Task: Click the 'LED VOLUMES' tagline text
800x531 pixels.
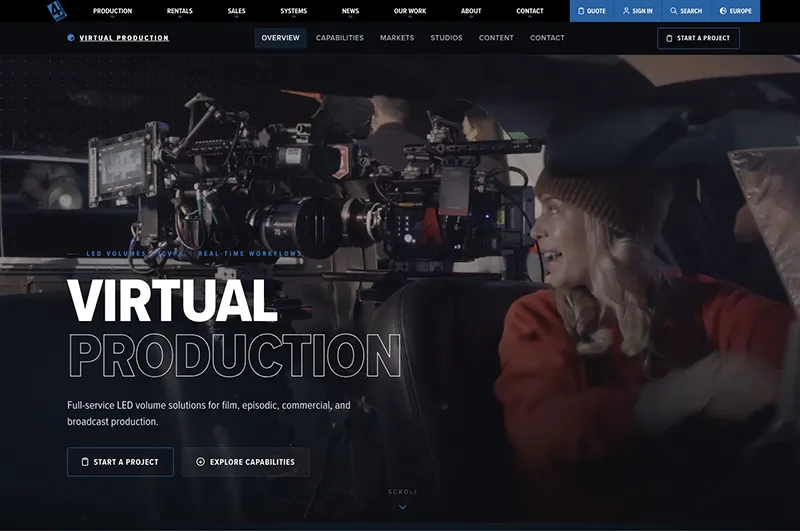Action: (116, 254)
